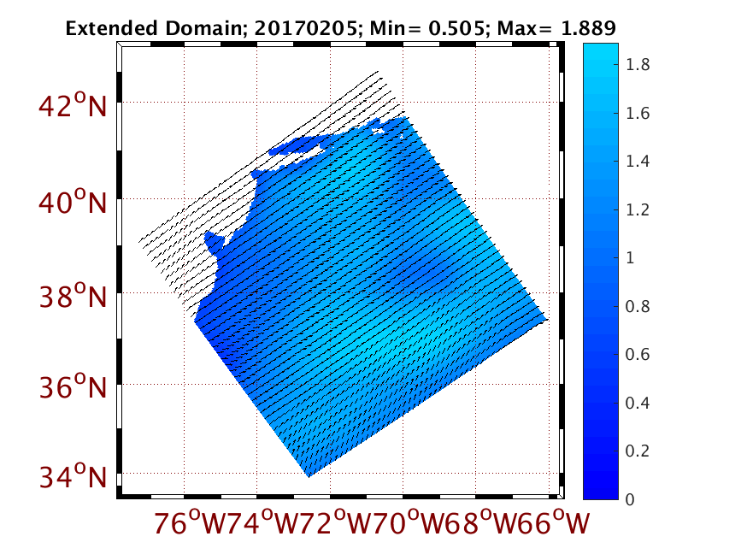Click the white Long Island cutout in the map
Image resolution: width=747 pixels, height=560 pixels.
299,156
